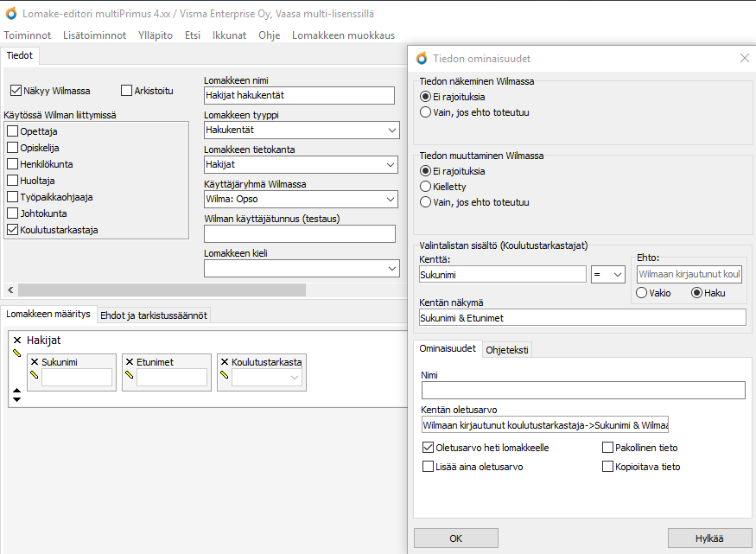
Task: Close the Tiedon ominaisuudet dialog
Action: click(744, 58)
